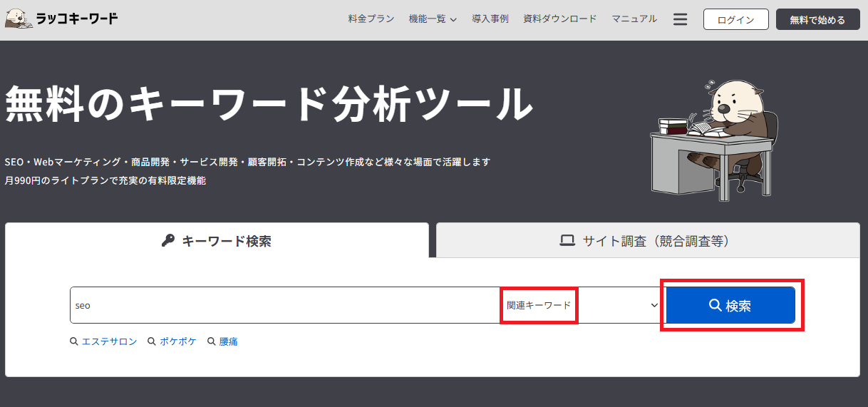Screen dimensions: 868x407
Task: Open the ラッコキーワード logo home link
Action: 61,19
